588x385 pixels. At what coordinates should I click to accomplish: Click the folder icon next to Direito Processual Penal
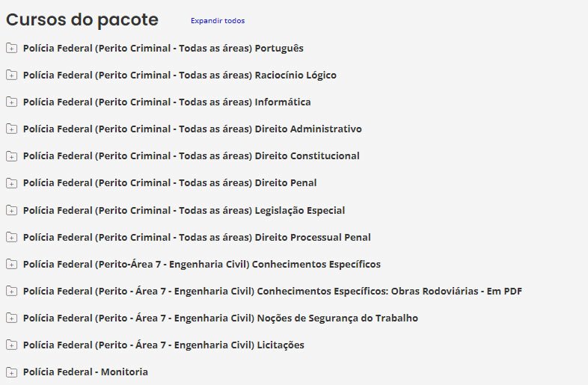click(11, 238)
